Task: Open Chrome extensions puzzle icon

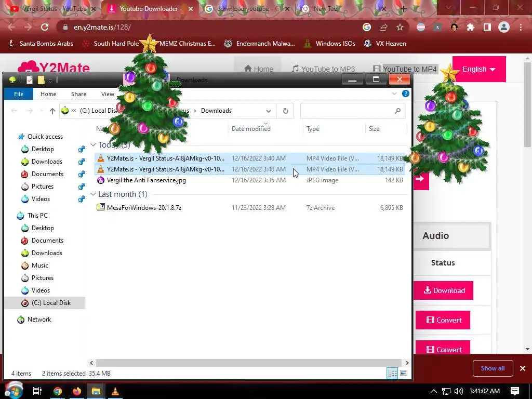Action: pyautogui.click(x=471, y=27)
